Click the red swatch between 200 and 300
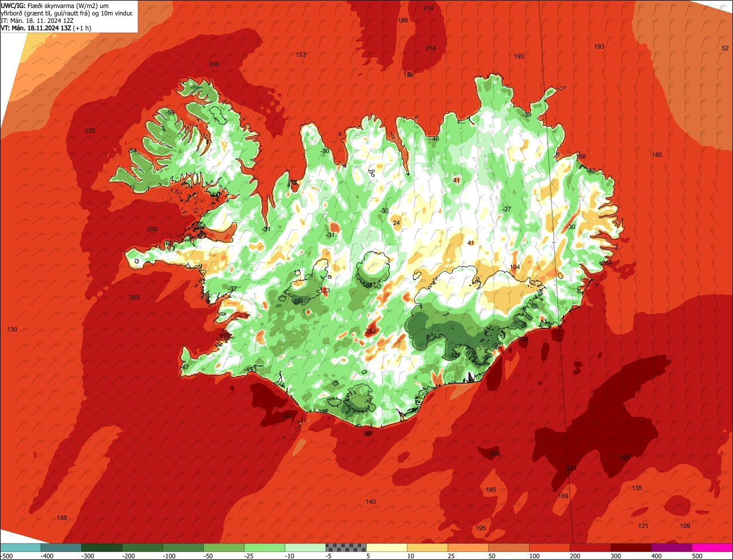The width and height of the screenshot is (733, 560). click(x=590, y=547)
